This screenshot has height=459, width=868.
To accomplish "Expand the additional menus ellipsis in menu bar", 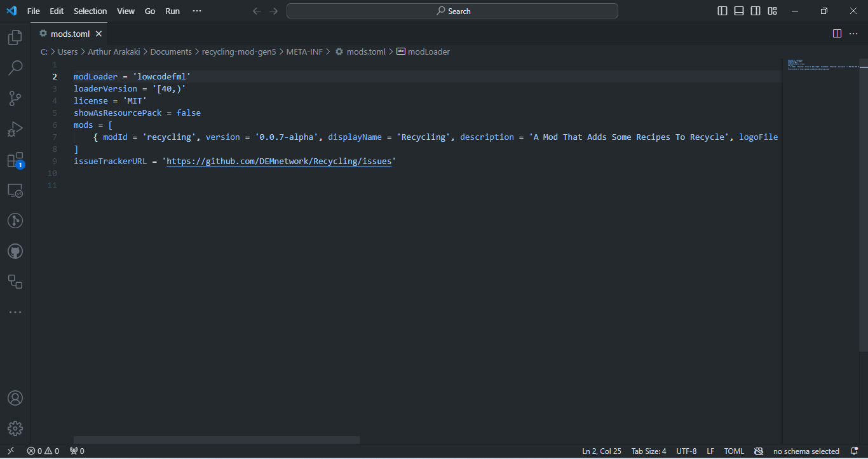I will click(x=197, y=11).
